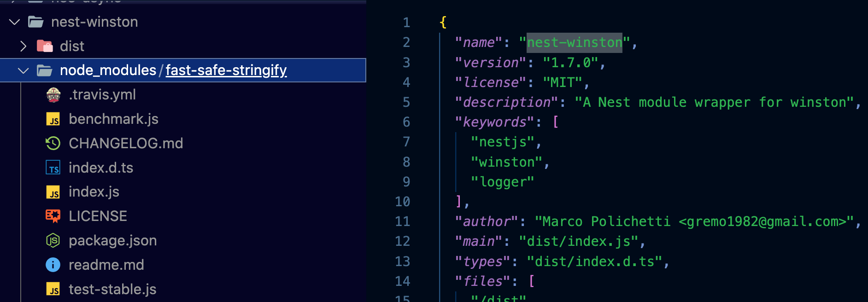Collapse the node_modules/fast-safe-stringify chevron
Screen dimensions: 868x302
click(x=23, y=70)
